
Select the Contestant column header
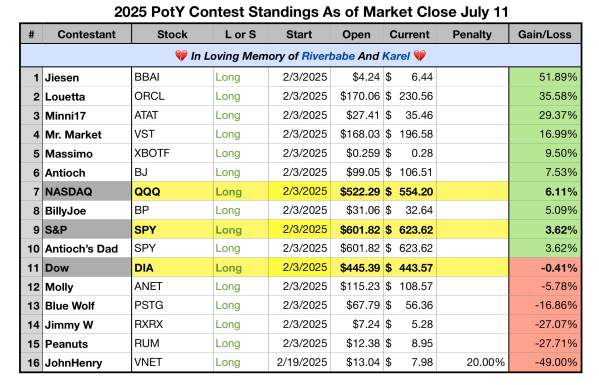[x=87, y=34]
